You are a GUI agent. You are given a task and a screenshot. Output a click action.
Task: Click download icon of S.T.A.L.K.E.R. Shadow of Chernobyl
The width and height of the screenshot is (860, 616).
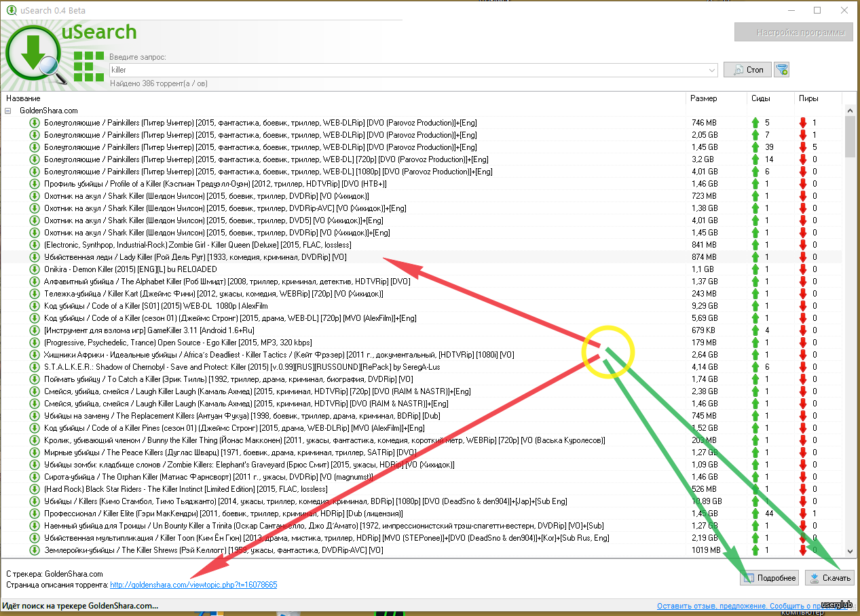pyautogui.click(x=35, y=367)
